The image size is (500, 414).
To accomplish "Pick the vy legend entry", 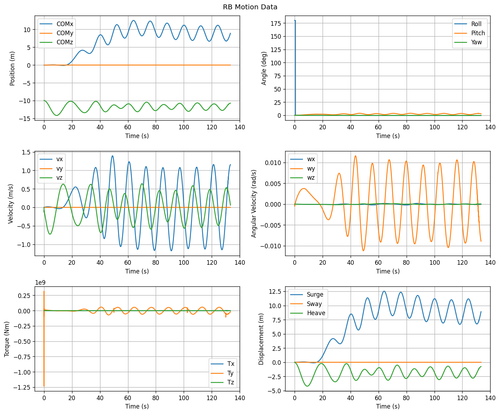I will 51,169.
